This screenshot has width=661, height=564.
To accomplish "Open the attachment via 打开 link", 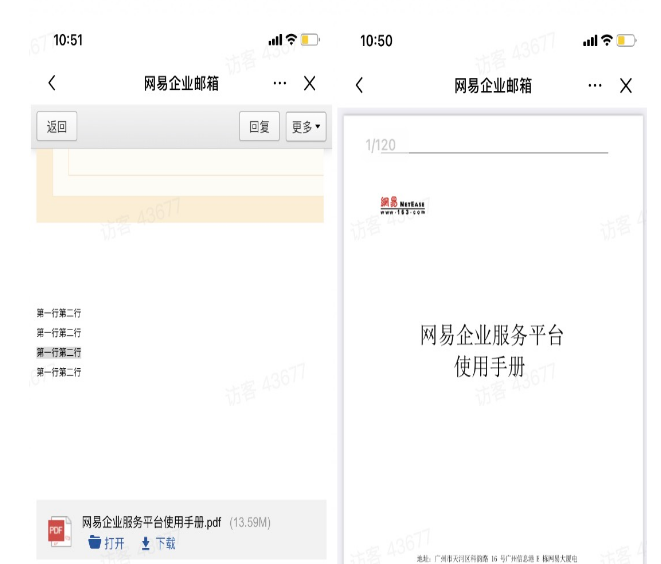I will pos(106,543).
